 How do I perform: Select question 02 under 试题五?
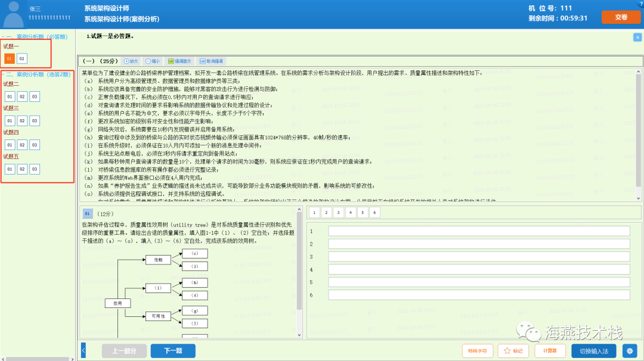[x=22, y=169]
